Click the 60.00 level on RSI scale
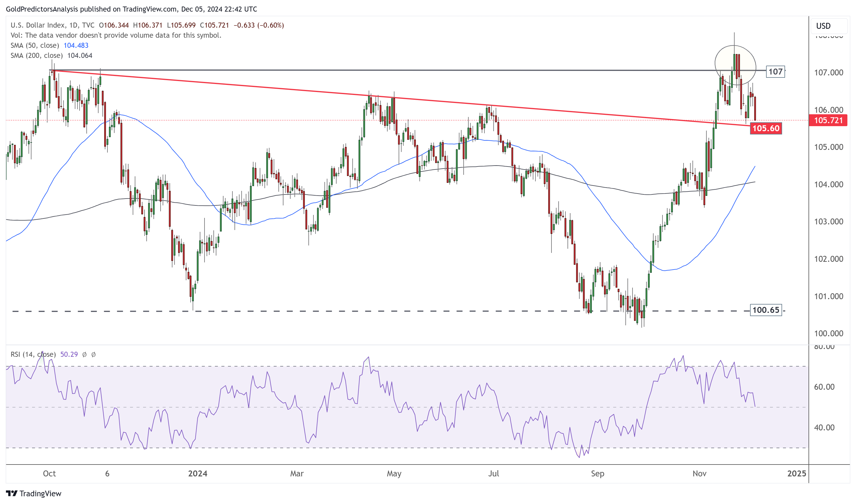 click(824, 387)
